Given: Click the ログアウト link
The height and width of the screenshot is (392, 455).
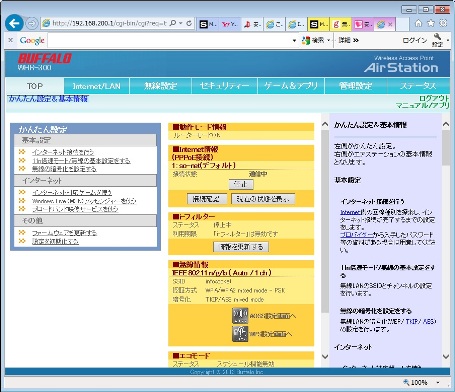Looking at the screenshot, I should 434,99.
